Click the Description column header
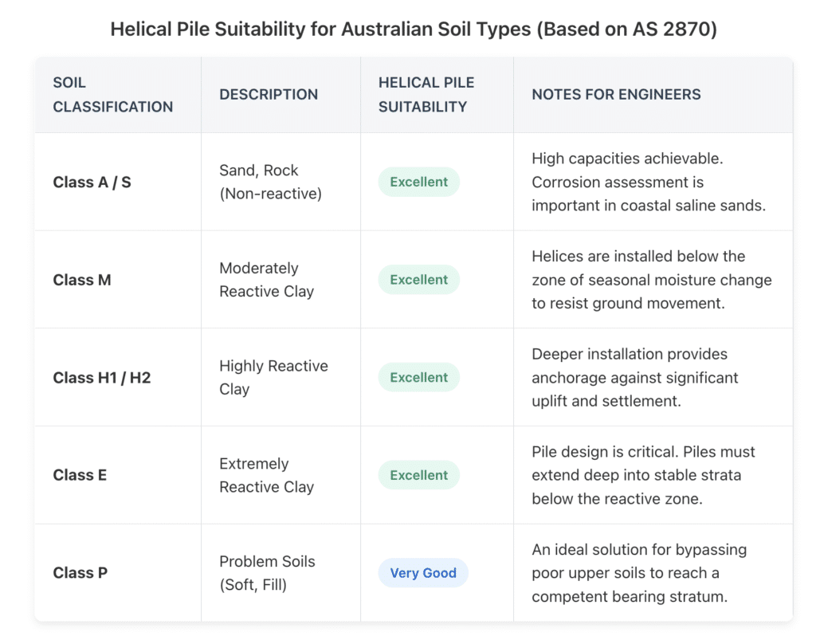The height and width of the screenshot is (644, 816). [x=269, y=94]
